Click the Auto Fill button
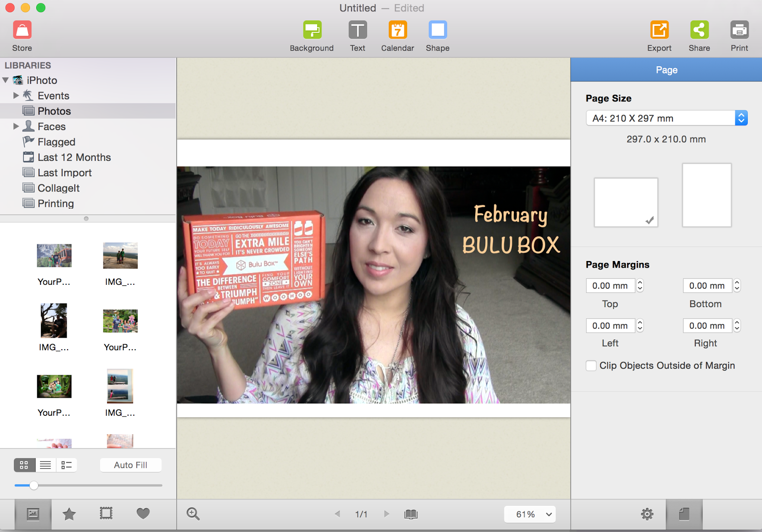Screen dimensions: 762x532 [130, 465]
